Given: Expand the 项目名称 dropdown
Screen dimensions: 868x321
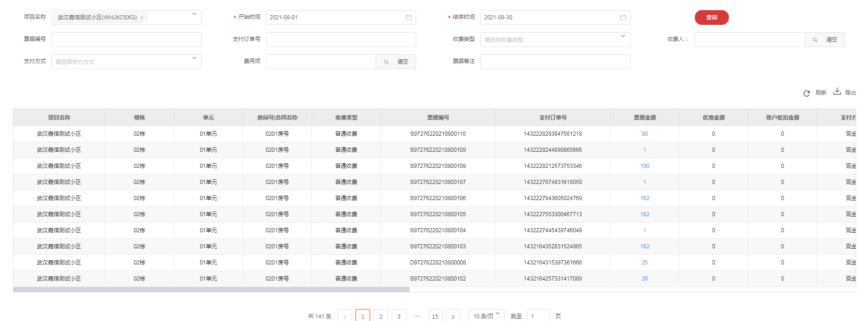Looking at the screenshot, I should tap(194, 14).
